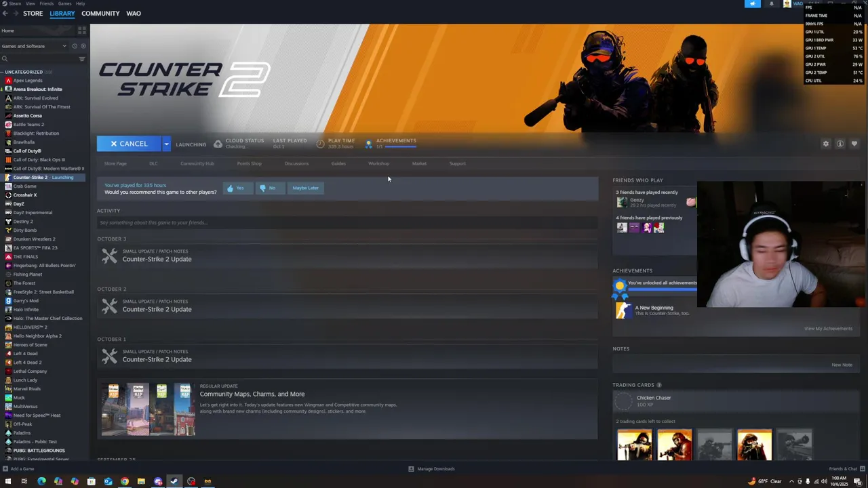Image resolution: width=868 pixels, height=488 pixels.
Task: Open the library grid view icon
Action: (x=82, y=30)
